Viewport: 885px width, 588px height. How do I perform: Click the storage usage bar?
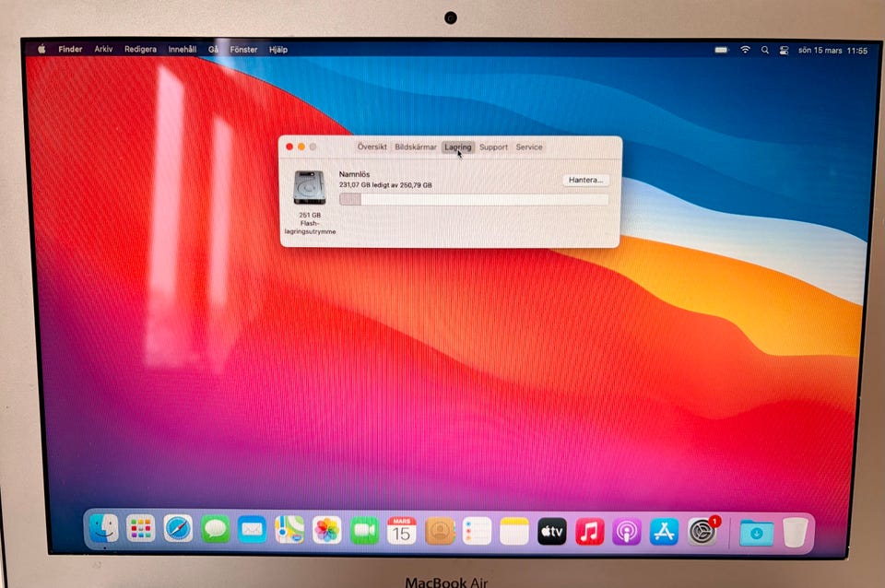(x=474, y=199)
